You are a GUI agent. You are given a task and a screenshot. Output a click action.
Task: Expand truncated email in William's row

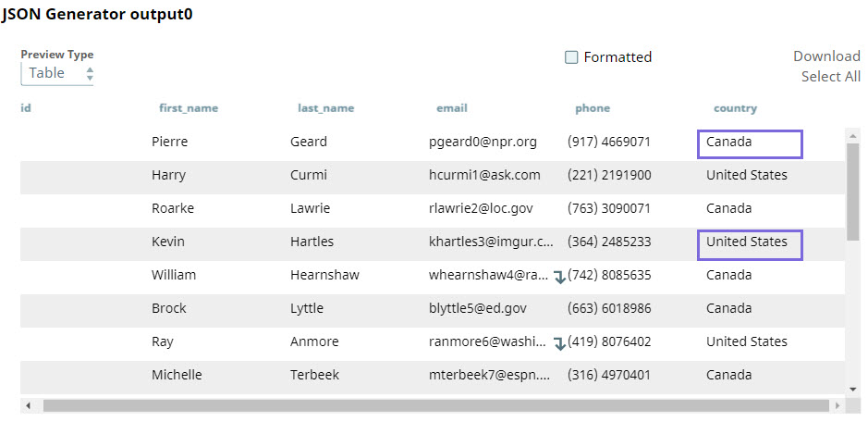pyautogui.click(x=559, y=277)
